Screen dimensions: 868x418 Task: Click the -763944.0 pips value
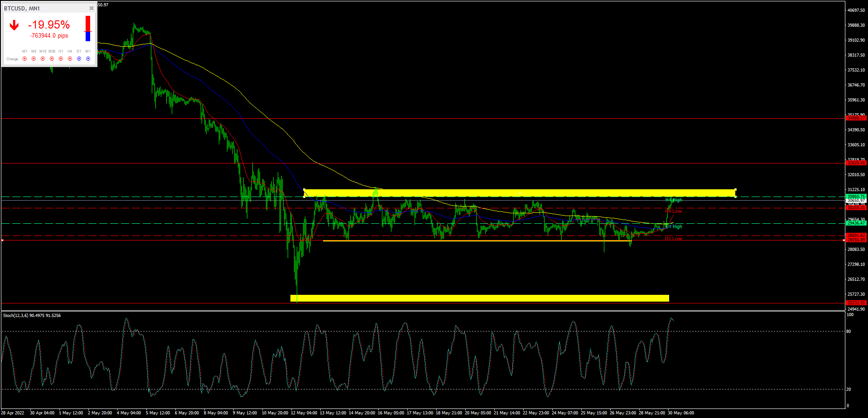(x=49, y=36)
